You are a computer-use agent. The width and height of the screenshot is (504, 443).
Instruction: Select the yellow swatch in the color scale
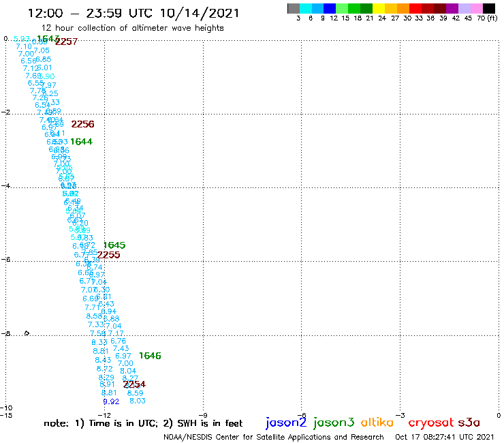[379, 8]
